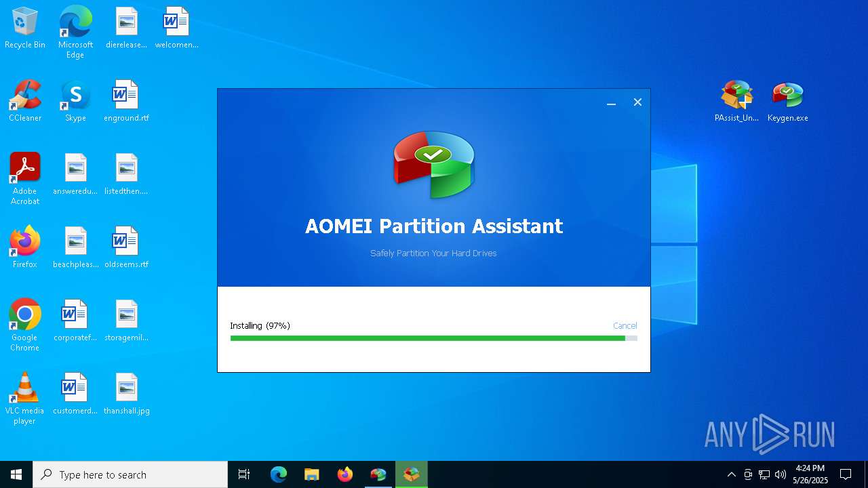Screen dimensions: 868x488
Task: Click the taskbar search box
Action: coord(130,474)
